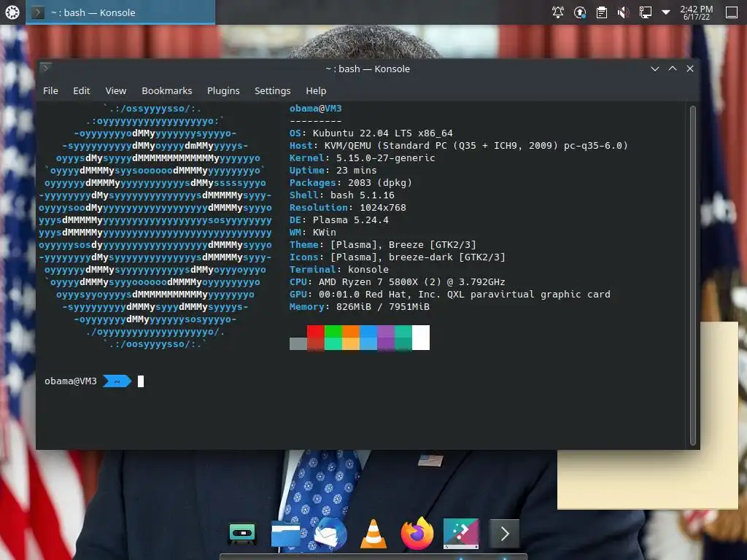Click the 'Host: KVM/QEMU' line
This screenshot has height=560, width=747.
point(459,146)
